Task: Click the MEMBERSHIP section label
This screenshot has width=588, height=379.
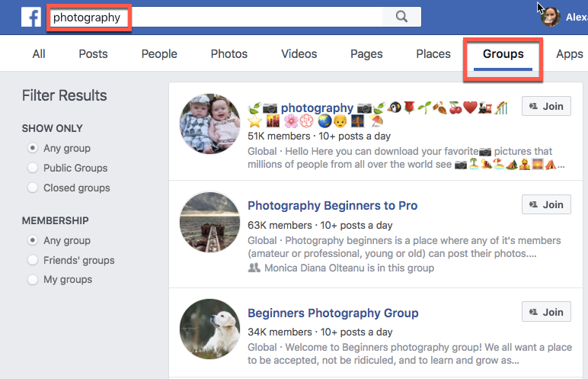Action: [x=56, y=220]
